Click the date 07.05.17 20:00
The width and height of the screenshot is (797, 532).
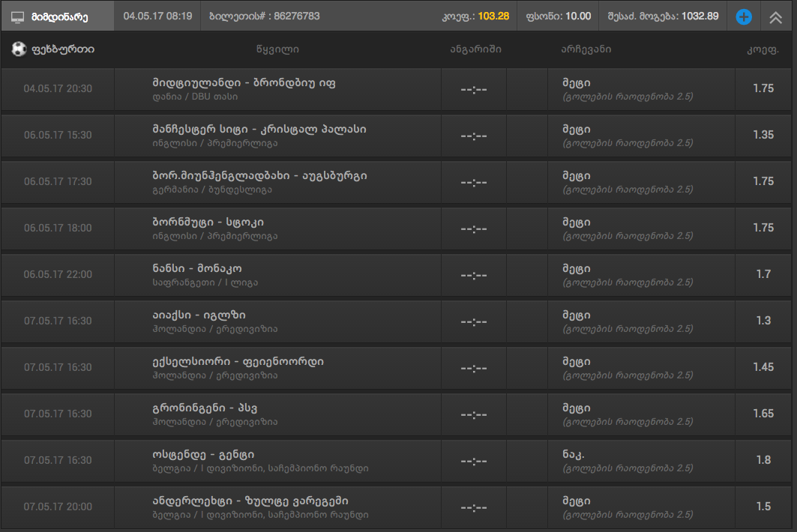point(58,507)
